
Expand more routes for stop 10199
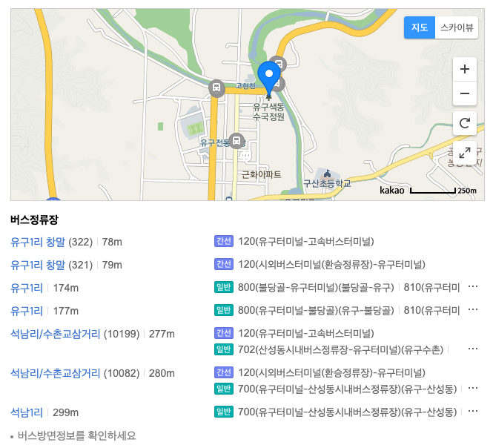[x=473, y=349]
